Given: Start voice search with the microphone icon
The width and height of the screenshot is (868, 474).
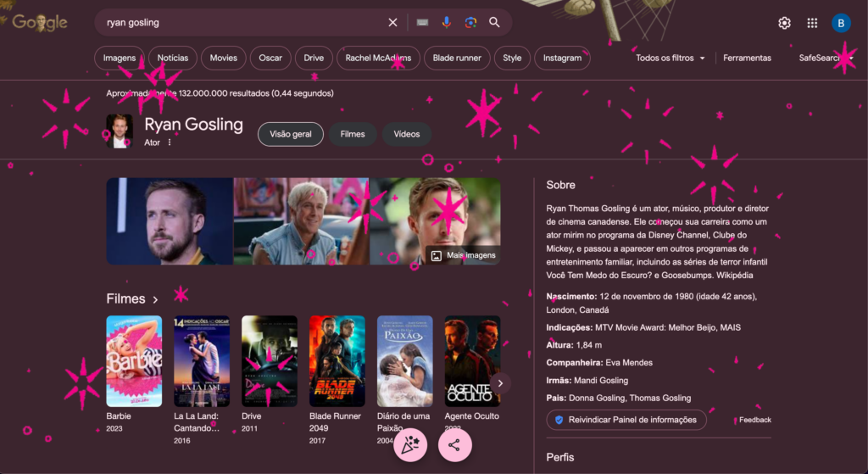Looking at the screenshot, I should (446, 23).
